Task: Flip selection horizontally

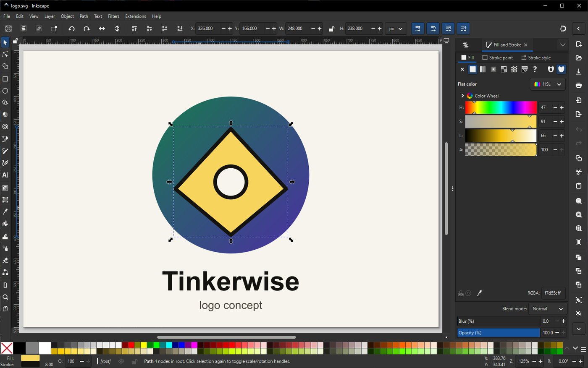Action: 102,29
